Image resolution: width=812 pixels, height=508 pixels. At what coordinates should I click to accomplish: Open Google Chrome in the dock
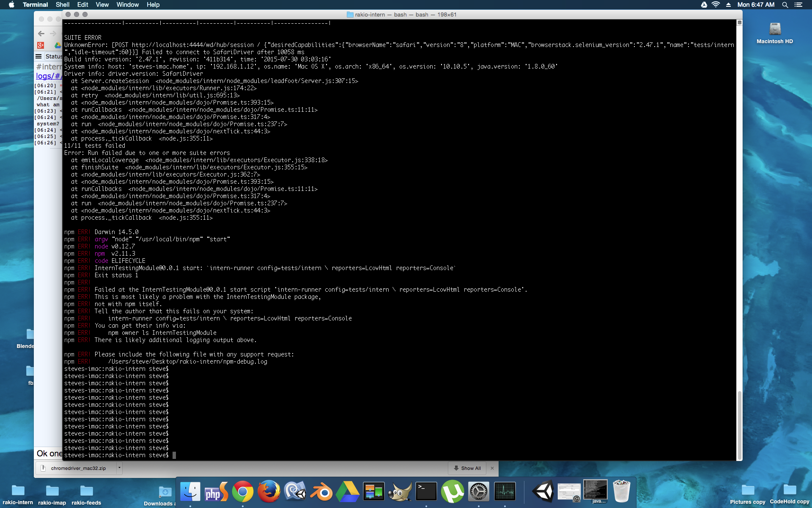(243, 491)
